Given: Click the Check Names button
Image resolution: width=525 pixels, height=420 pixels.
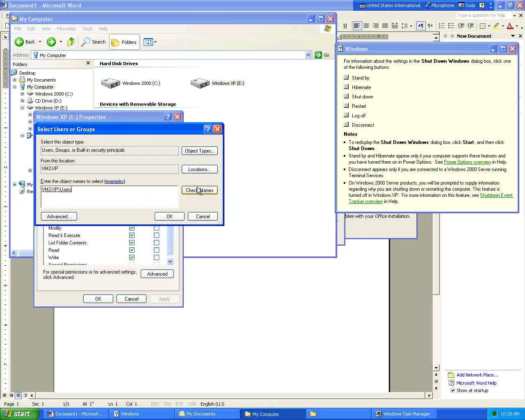Looking at the screenshot, I should (200, 190).
